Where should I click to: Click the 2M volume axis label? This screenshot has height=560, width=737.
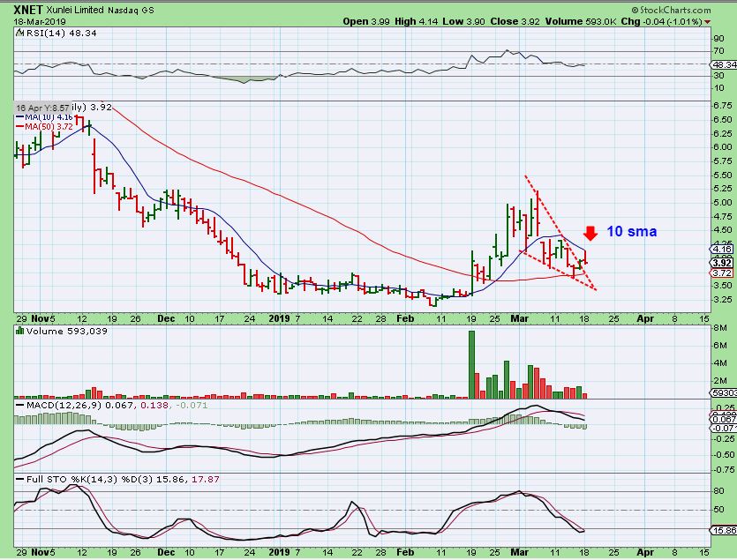pos(720,381)
